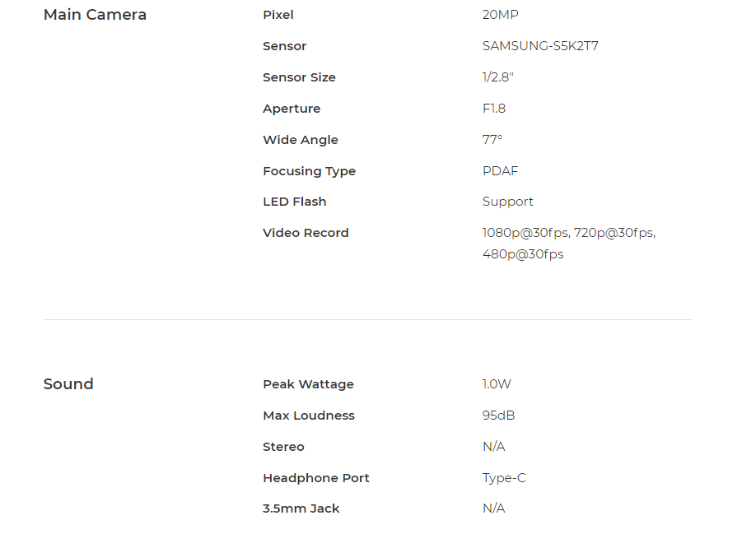Click the F1.8 aperture value
756x548 pixels.
tap(494, 109)
